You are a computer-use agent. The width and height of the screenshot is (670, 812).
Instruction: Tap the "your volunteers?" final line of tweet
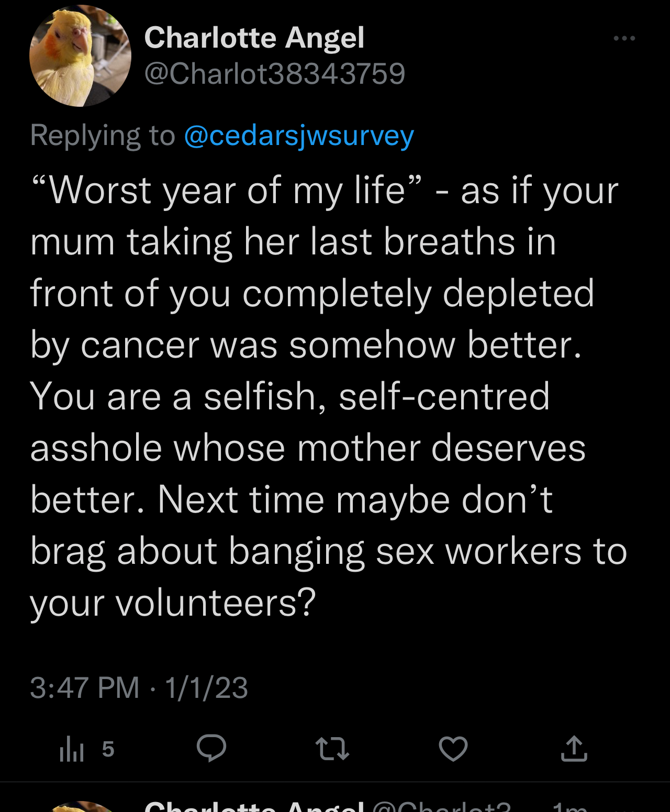[x=173, y=603]
